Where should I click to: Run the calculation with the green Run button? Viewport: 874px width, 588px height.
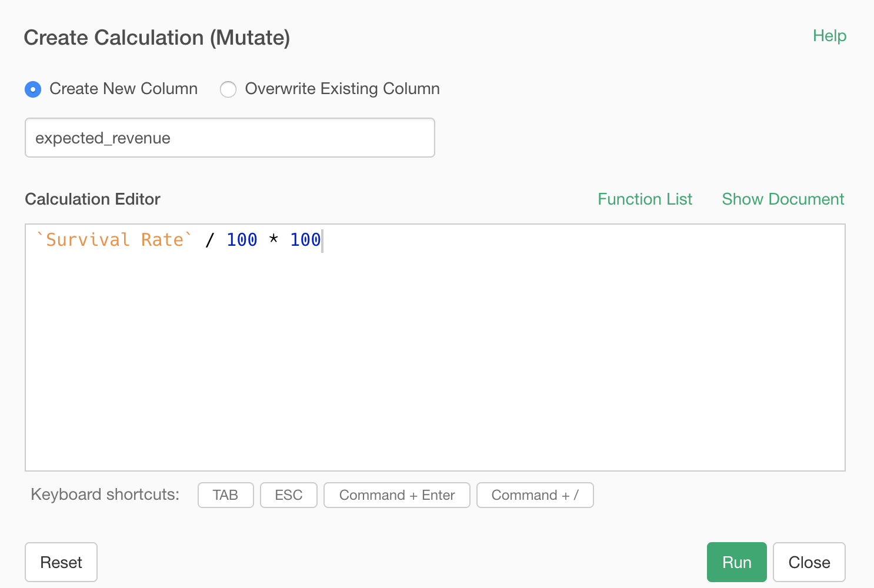pyautogui.click(x=736, y=562)
